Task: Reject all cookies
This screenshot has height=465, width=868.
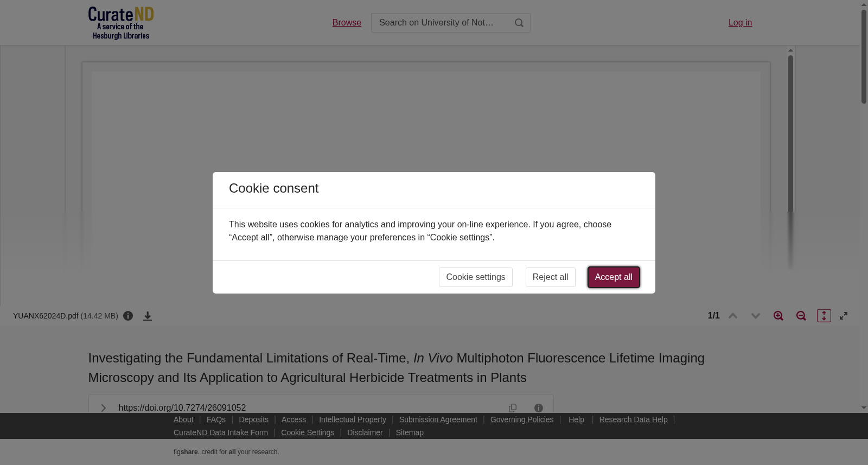Action: tap(550, 277)
